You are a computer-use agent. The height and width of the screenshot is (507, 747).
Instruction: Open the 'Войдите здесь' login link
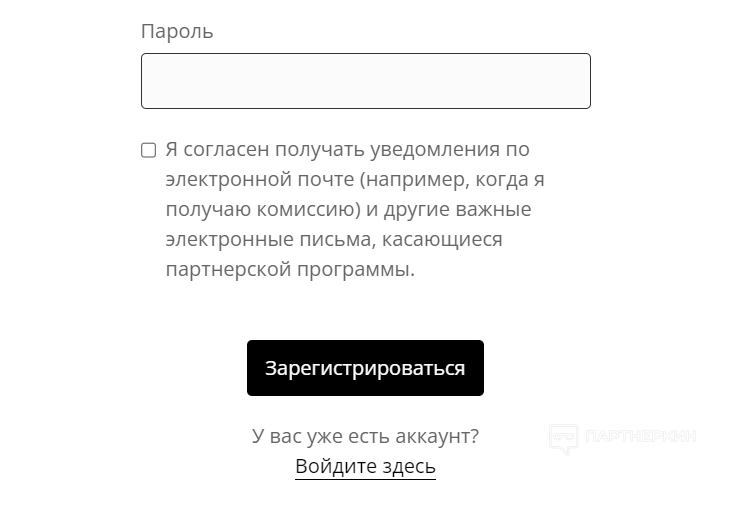365,467
